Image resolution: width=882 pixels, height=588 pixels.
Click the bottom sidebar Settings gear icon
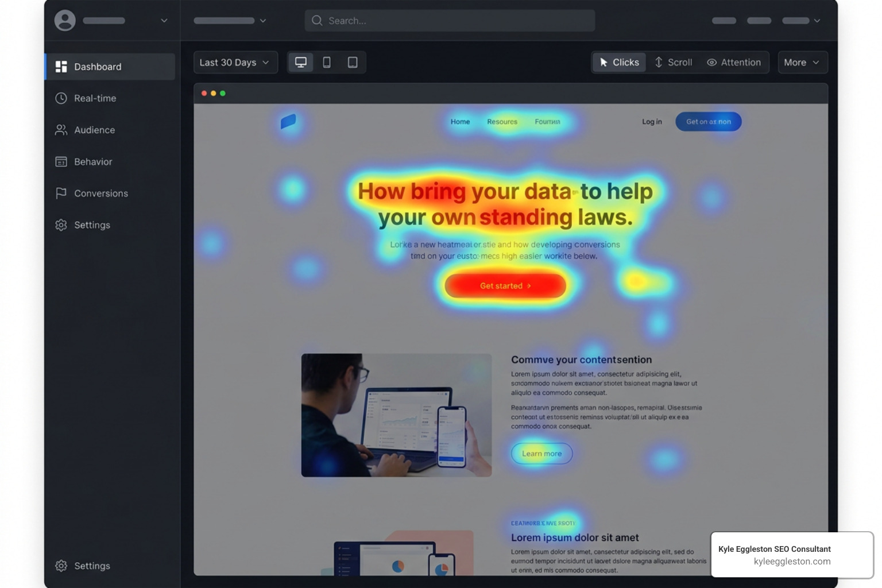tap(61, 566)
